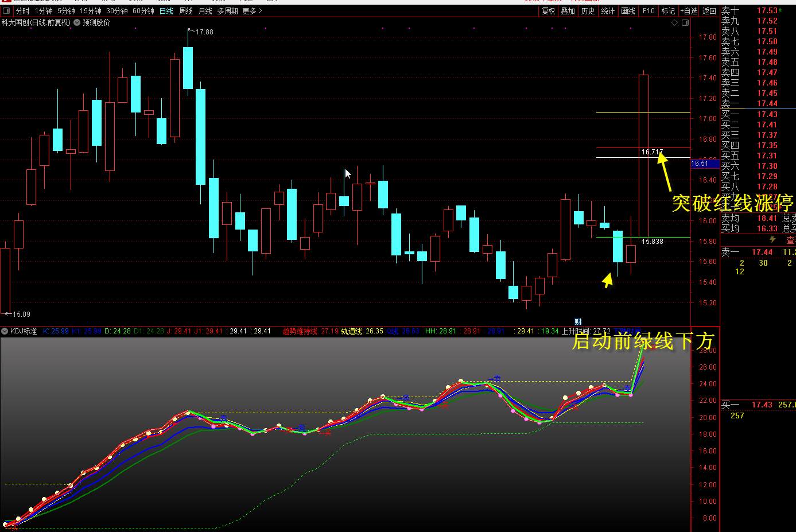This screenshot has width=796, height=532.
Task: Click the 轨道线 26.35 value
Action: click(362, 331)
